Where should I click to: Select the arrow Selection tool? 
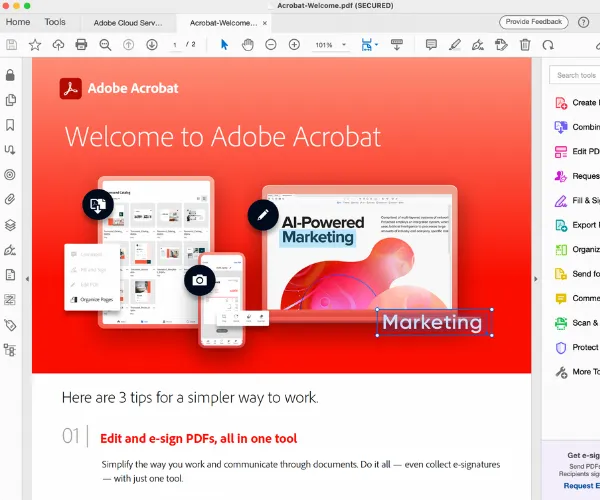click(224, 45)
